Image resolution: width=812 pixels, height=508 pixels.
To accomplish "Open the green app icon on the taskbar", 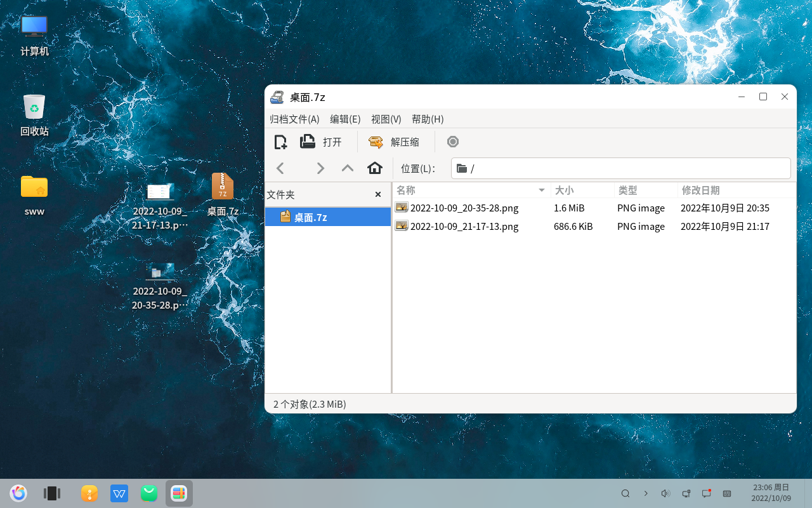I will [149, 493].
